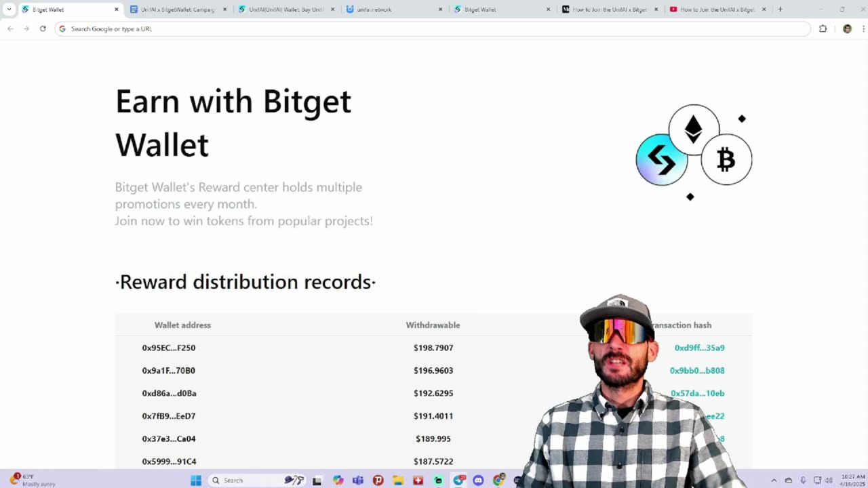Open the Discord taskbar icon
This screenshot has width=868, height=488.
(478, 480)
